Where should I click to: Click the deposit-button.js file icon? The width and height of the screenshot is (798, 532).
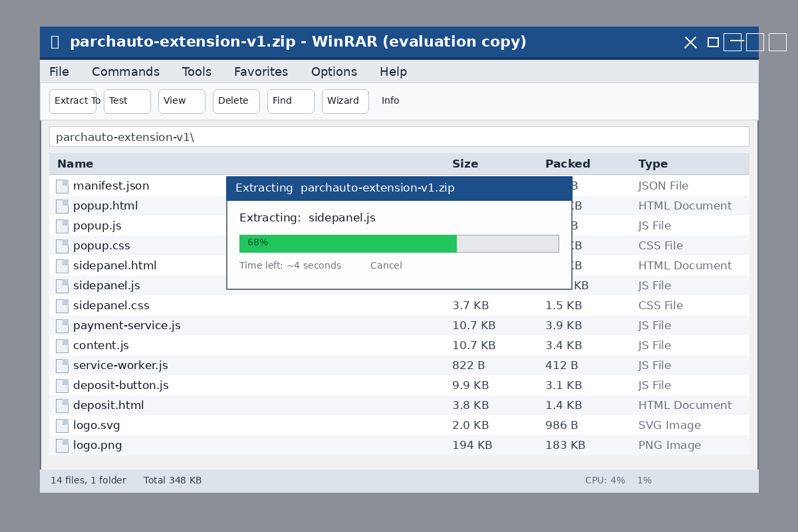tap(62, 386)
